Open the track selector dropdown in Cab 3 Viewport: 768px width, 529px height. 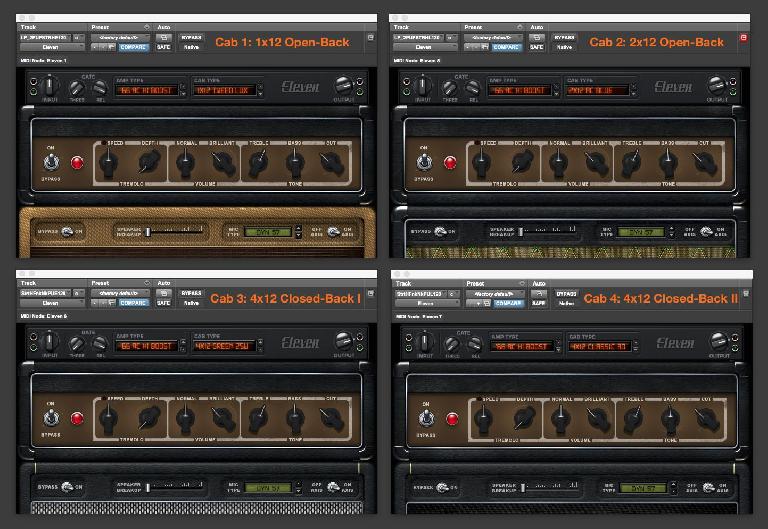pos(45,293)
